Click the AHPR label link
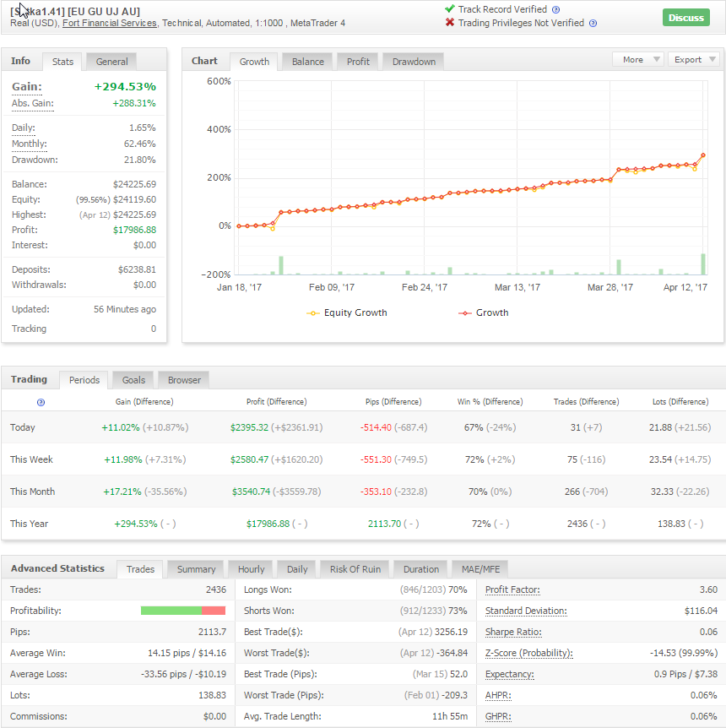 (498, 696)
